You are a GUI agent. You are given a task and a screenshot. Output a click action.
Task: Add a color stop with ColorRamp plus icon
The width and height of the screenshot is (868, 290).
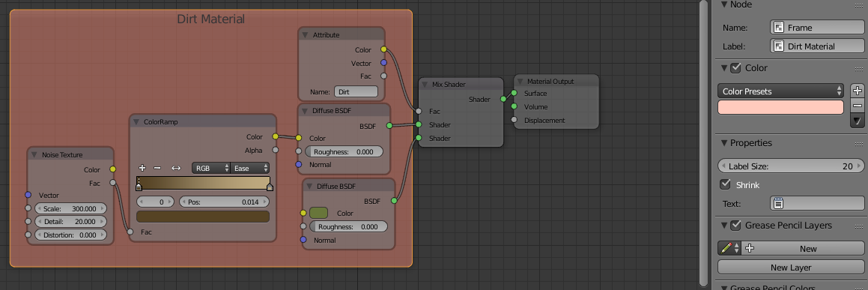(142, 168)
